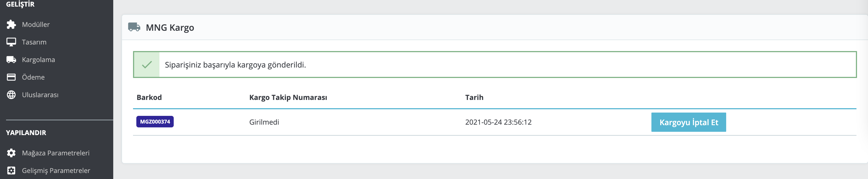Viewport: 868px width, 179px height.
Task: Cancel shipment with Kargoyu İptal Et
Action: (689, 122)
